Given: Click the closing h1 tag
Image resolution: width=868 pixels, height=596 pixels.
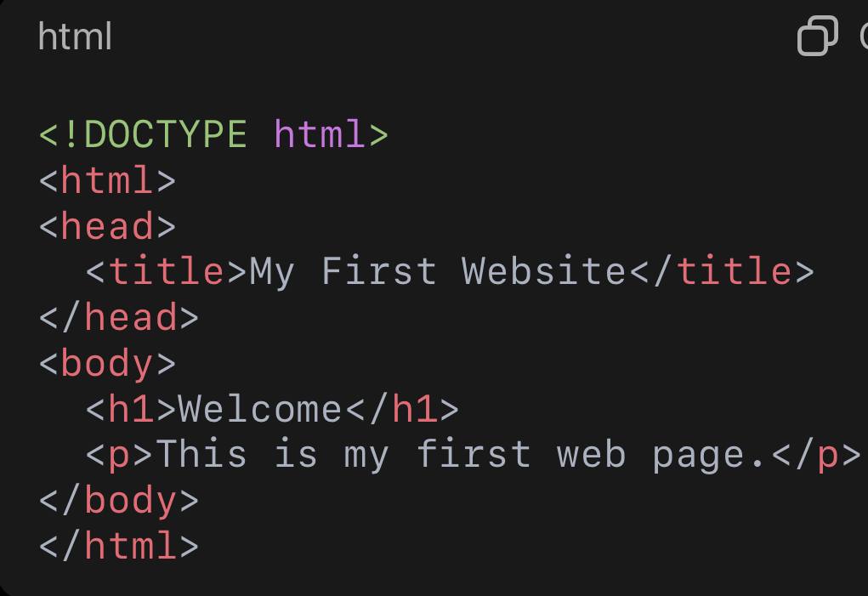Looking at the screenshot, I should (401, 410).
